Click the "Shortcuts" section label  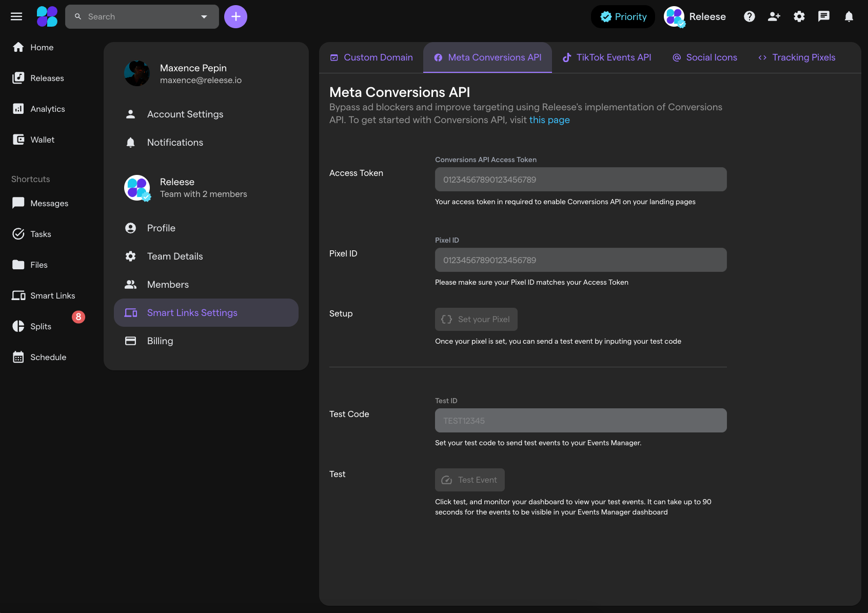coord(31,179)
